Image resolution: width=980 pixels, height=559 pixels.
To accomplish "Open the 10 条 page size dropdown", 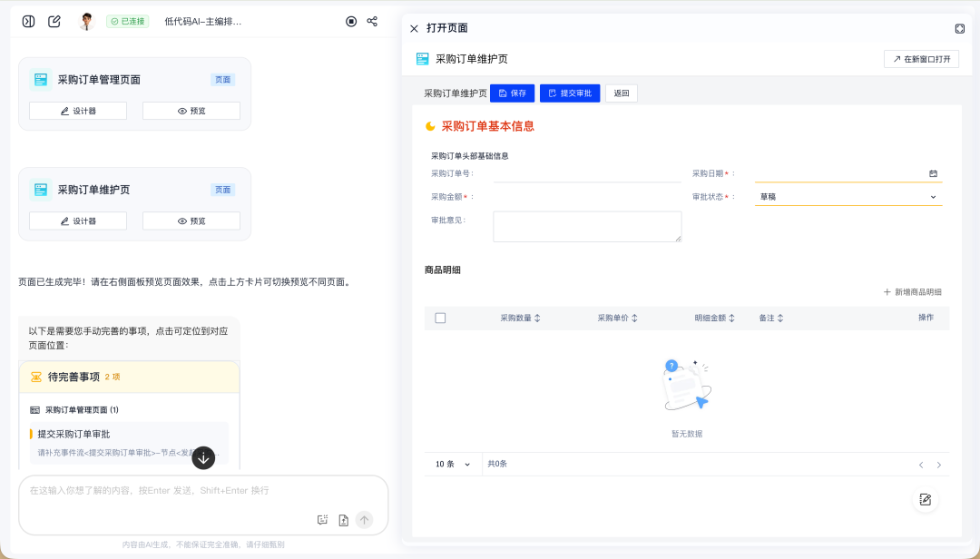I will coord(453,464).
